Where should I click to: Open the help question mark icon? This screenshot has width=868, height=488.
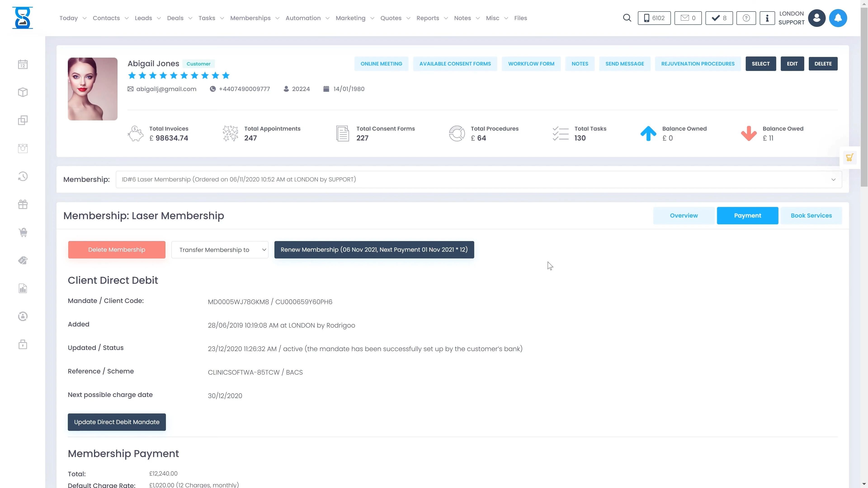pos(746,18)
